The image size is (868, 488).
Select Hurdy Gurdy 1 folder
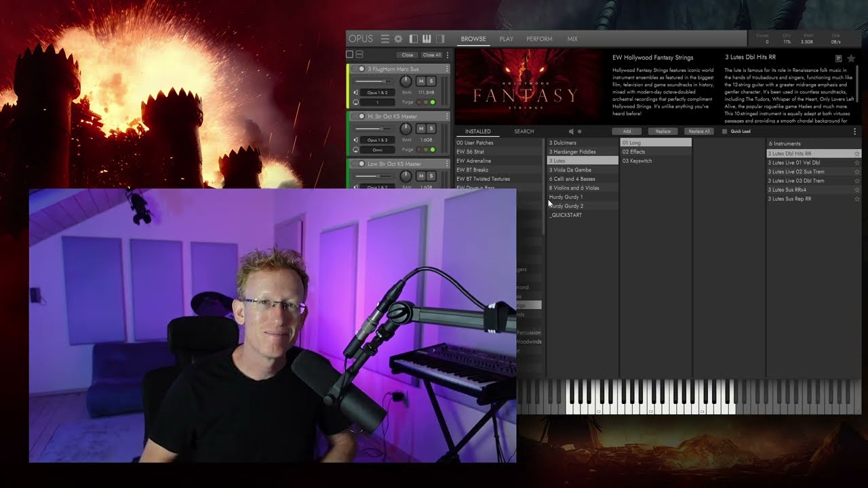tap(583, 197)
